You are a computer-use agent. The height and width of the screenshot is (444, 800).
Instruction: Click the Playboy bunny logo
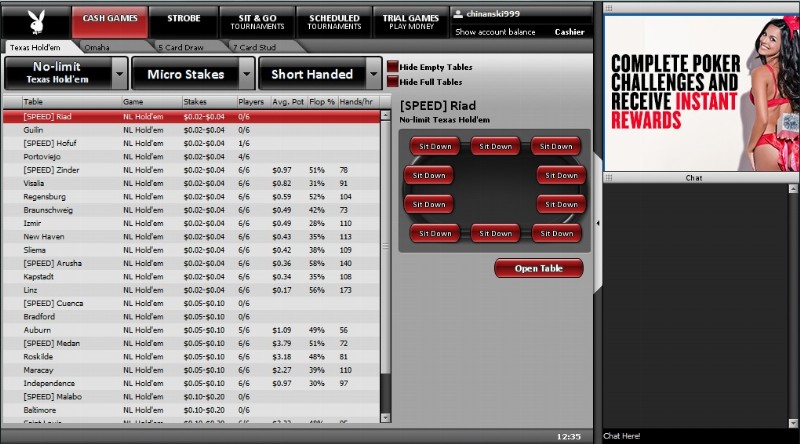36,22
